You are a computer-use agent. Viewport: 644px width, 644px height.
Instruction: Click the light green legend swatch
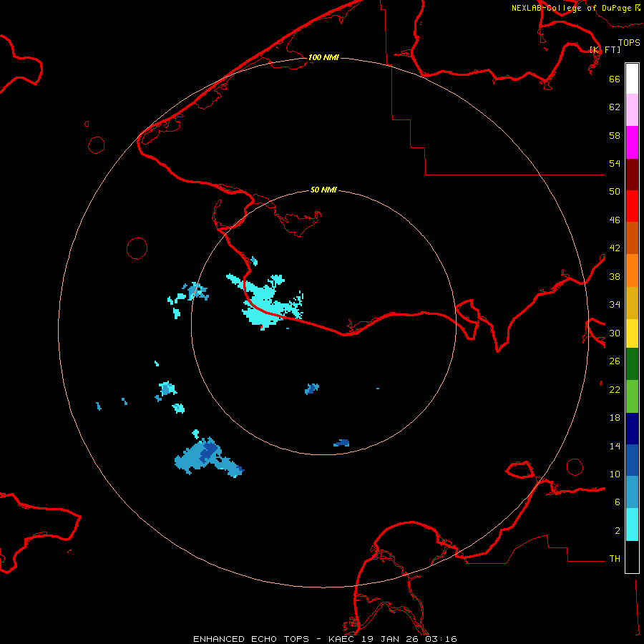(632, 396)
